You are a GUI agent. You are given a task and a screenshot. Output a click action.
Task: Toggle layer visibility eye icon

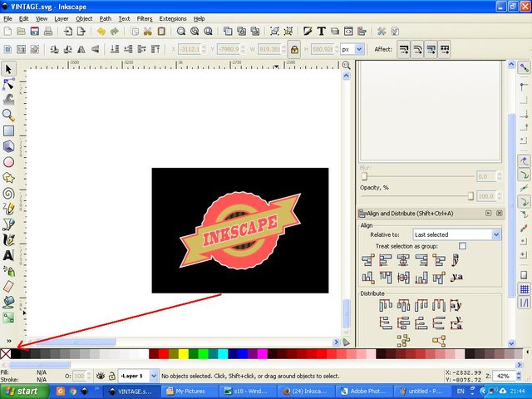coord(100,376)
